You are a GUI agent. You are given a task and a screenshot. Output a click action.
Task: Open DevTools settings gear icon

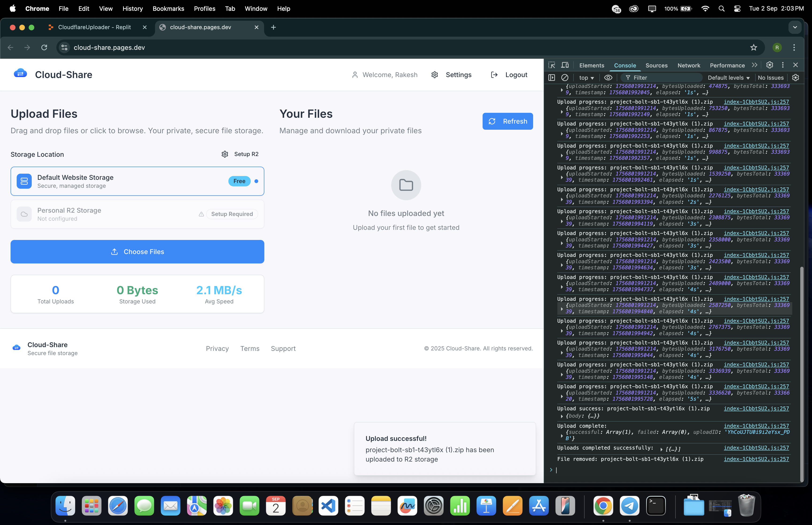tap(769, 65)
